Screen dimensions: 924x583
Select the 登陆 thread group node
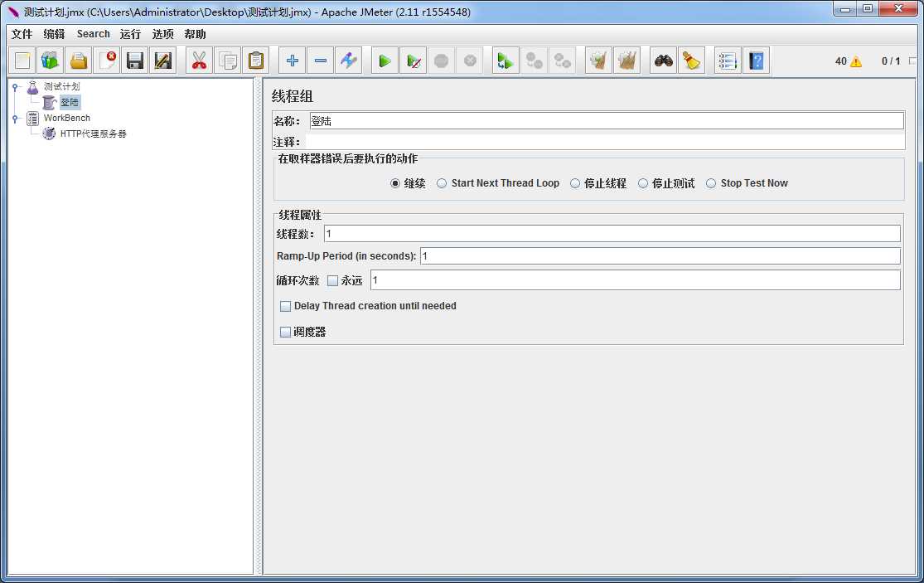[70, 103]
